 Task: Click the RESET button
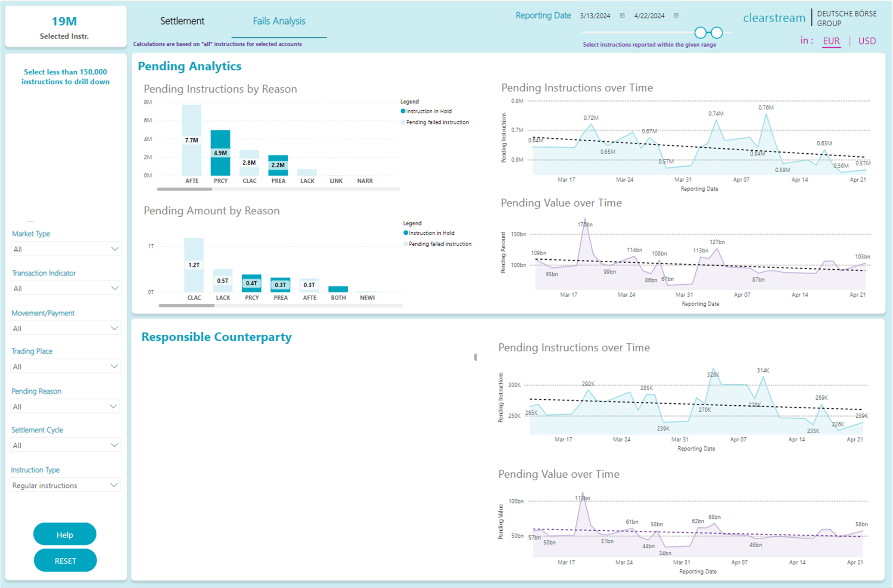[65, 560]
